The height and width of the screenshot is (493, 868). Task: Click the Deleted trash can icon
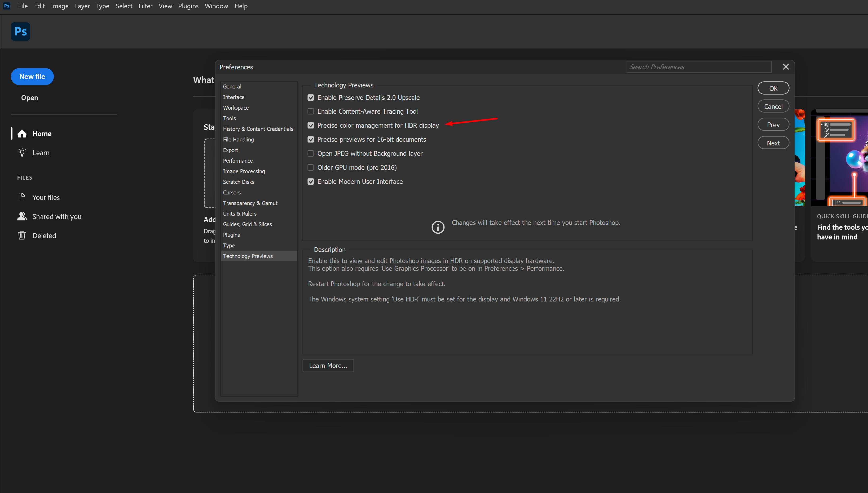tap(22, 235)
